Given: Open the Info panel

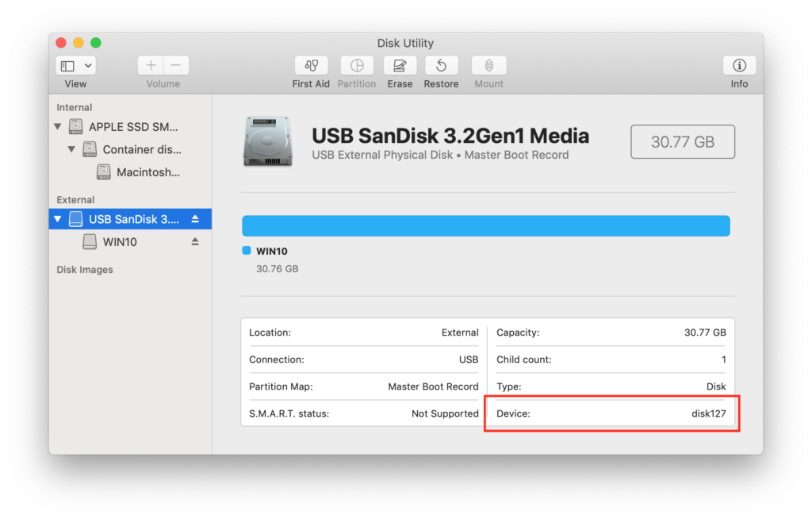Looking at the screenshot, I should 739,66.
